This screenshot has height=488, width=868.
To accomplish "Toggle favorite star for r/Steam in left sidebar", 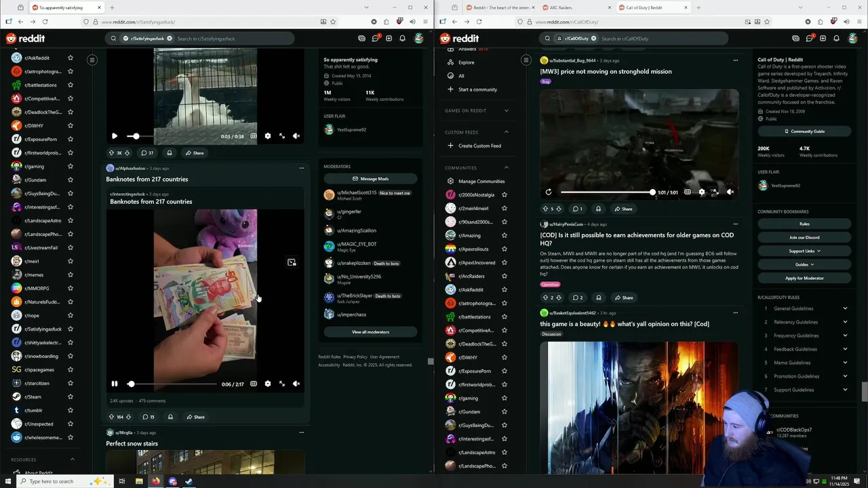I will click(x=70, y=396).
